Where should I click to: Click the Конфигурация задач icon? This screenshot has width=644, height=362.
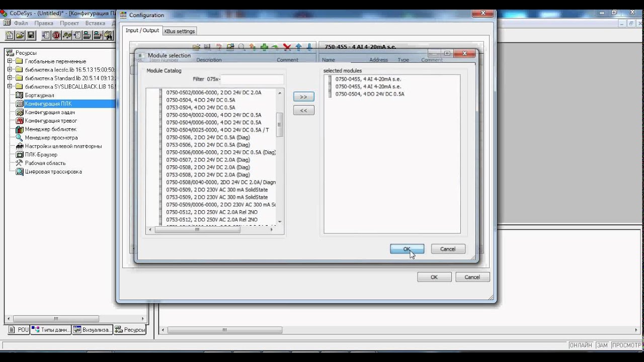point(20,112)
